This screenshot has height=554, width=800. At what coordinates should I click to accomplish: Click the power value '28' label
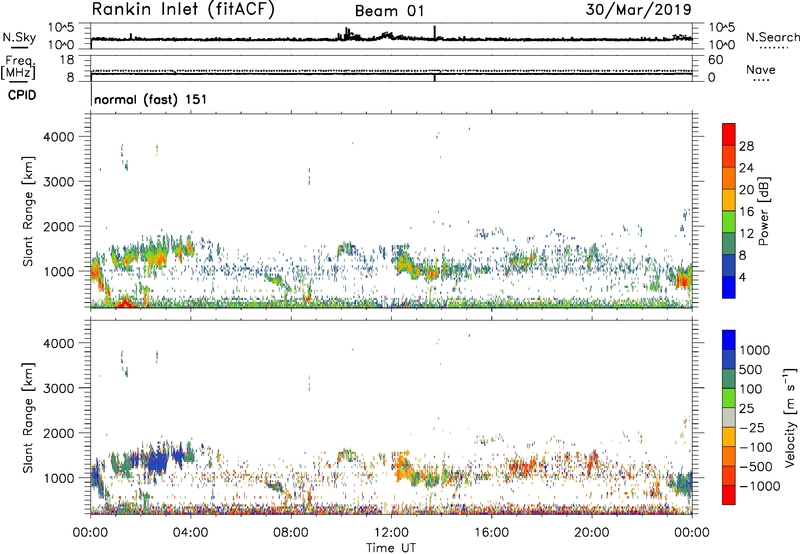click(x=746, y=146)
